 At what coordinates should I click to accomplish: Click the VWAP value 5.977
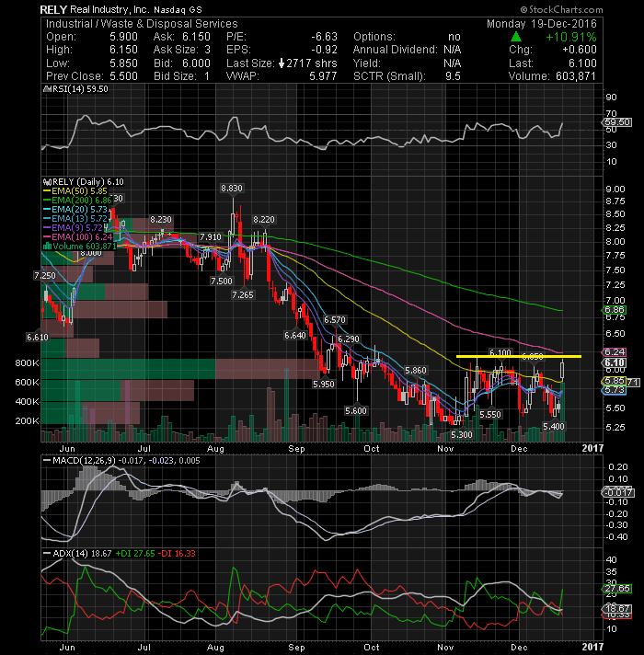[x=323, y=76]
